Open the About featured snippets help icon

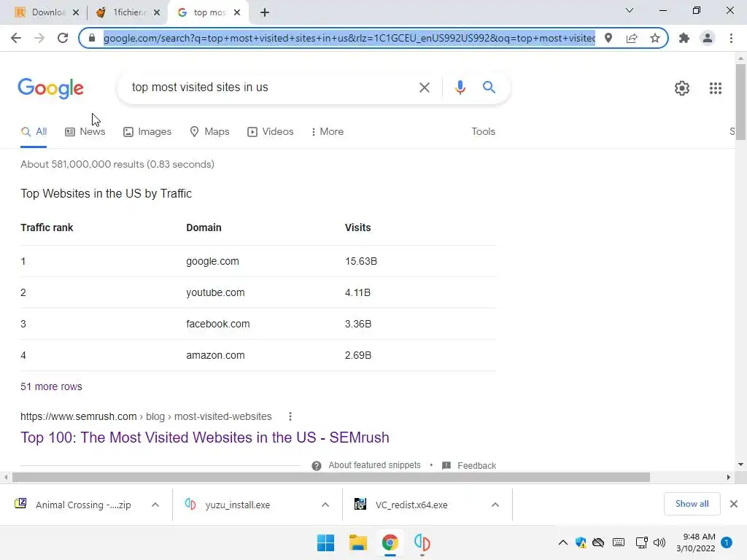tap(317, 466)
